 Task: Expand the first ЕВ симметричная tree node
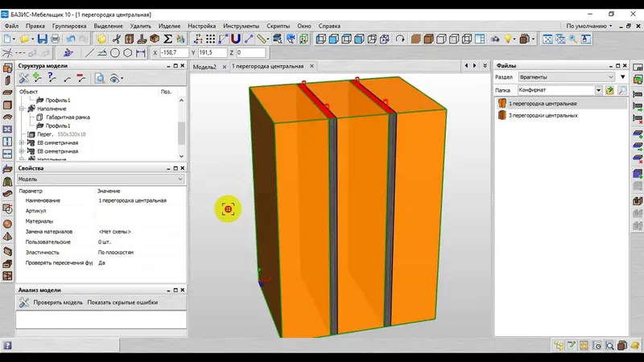tap(22, 142)
